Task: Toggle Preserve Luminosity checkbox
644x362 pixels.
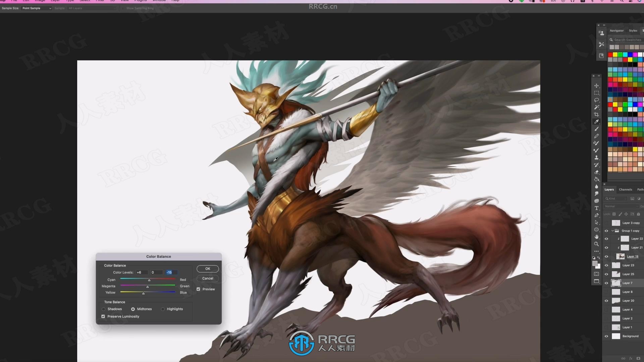Action: coord(103,316)
